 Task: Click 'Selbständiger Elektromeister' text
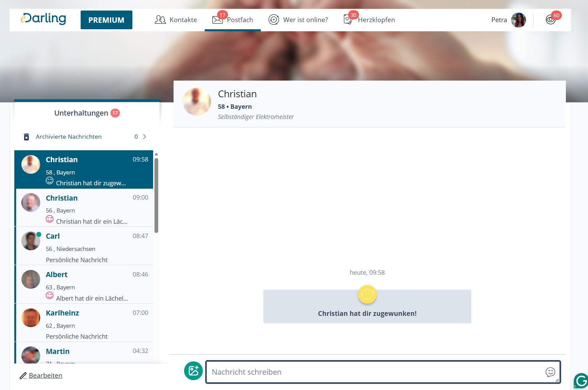pos(256,117)
